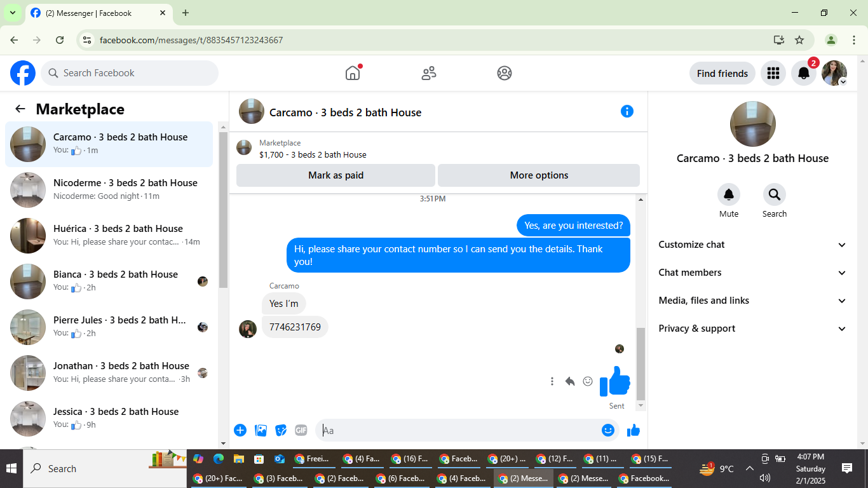Open taskbar clock showing 4:07 PM
This screenshot has width=868, height=488.
811,469
